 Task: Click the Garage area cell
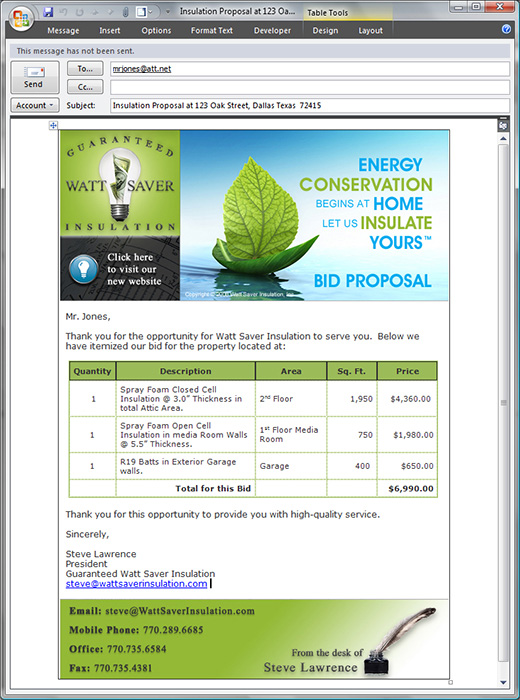click(x=291, y=466)
